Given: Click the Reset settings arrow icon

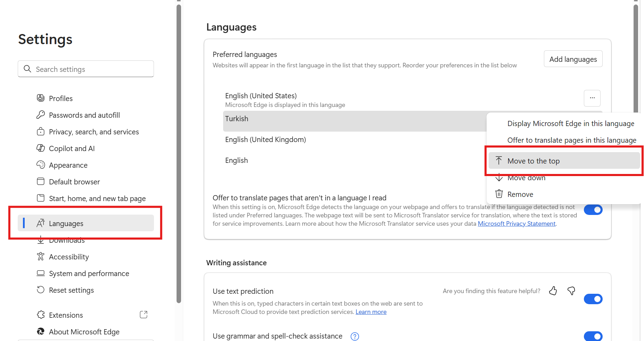Looking at the screenshot, I should 41,290.
